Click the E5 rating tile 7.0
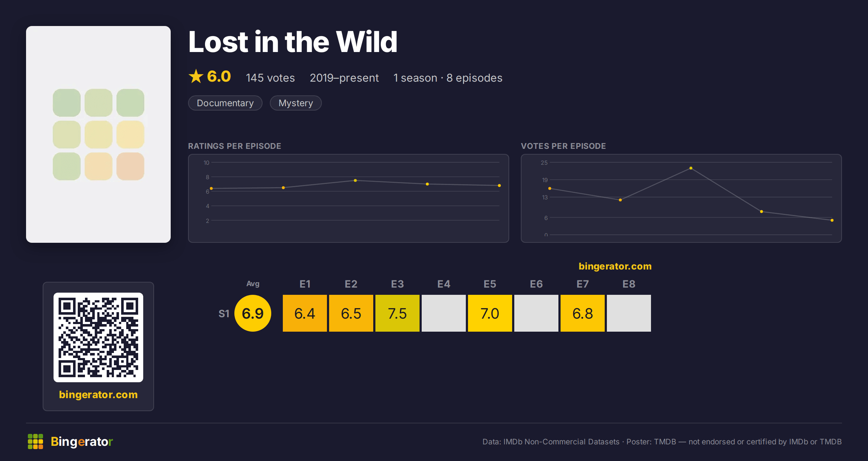Viewport: 868px width, 461px height. [x=490, y=313]
